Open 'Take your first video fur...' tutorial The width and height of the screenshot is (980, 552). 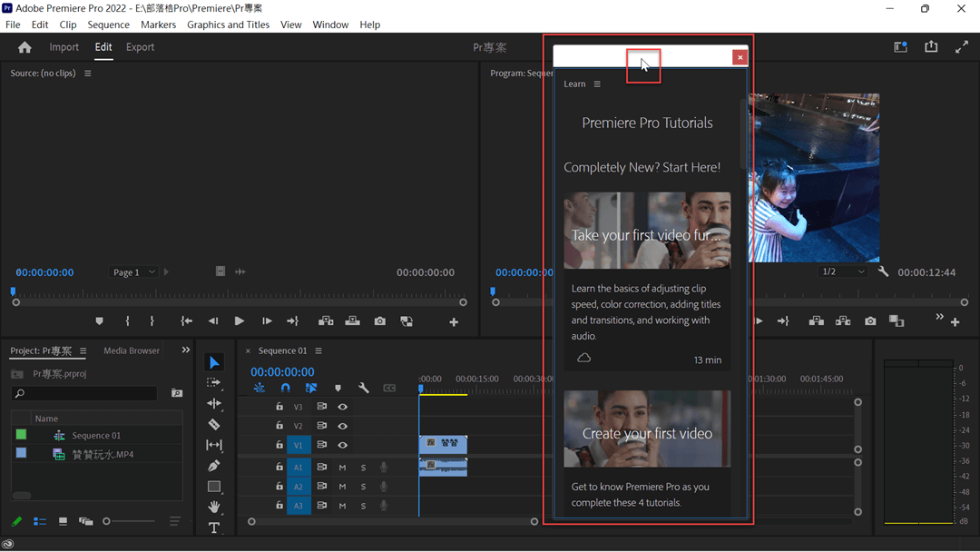[647, 231]
